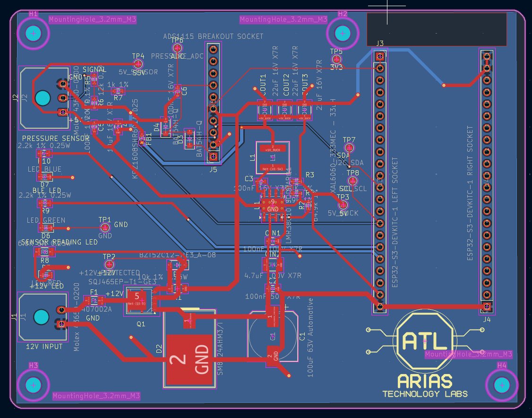Image resolution: width=532 pixels, height=418 pixels.
Task: Select capacitor COUT3 footprint
Action: pos(304,110)
